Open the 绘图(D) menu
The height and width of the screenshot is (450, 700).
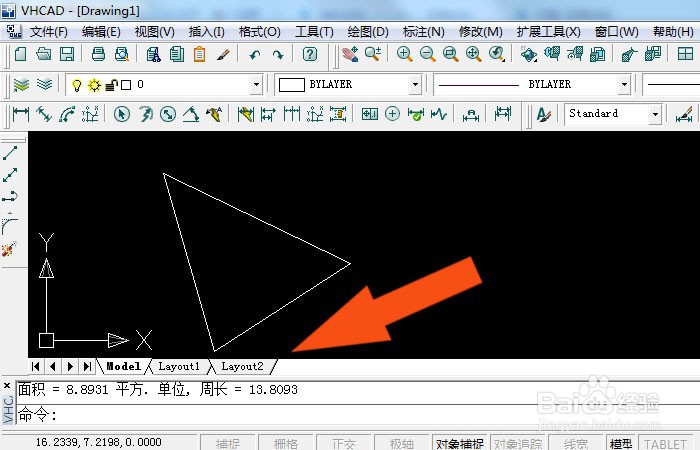(x=368, y=32)
